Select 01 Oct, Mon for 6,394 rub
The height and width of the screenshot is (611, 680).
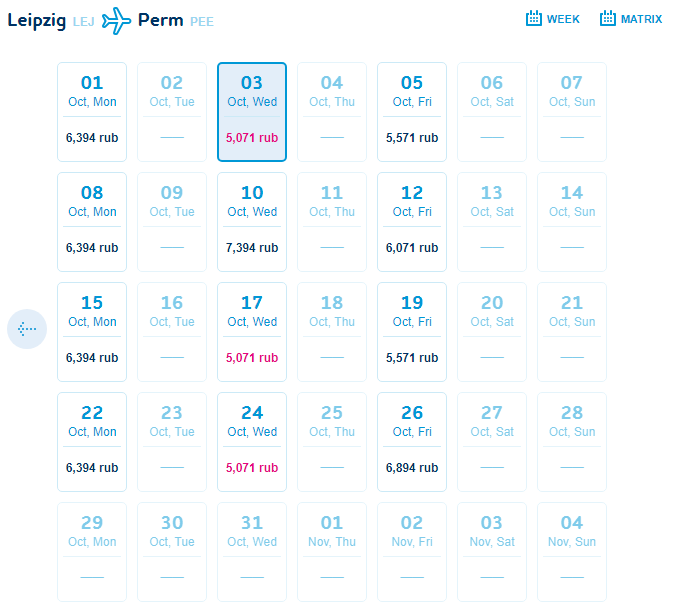point(92,112)
